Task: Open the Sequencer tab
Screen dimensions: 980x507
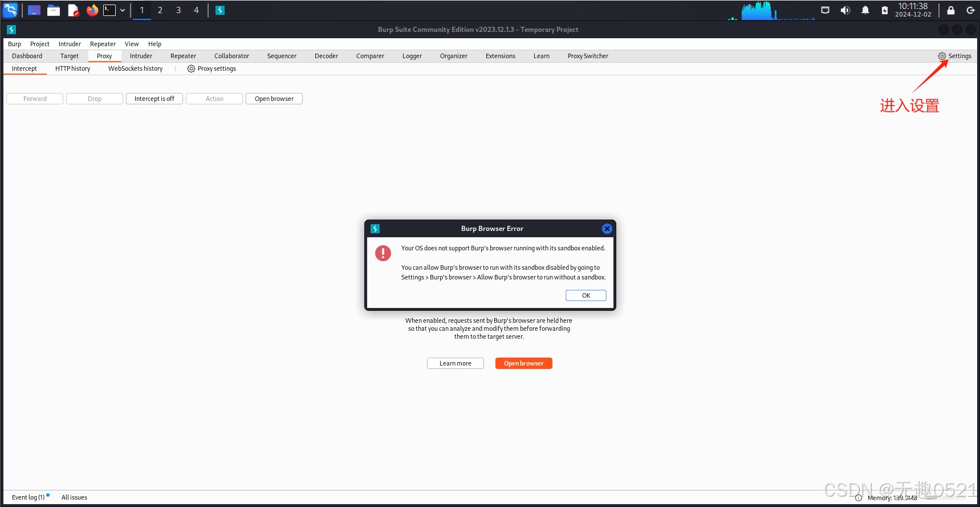Action: tap(282, 56)
